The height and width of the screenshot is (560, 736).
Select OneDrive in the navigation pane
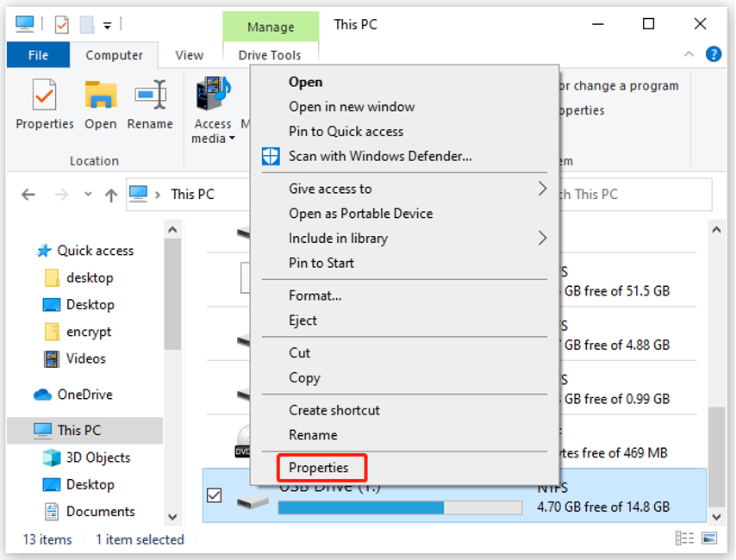pyautogui.click(x=84, y=395)
